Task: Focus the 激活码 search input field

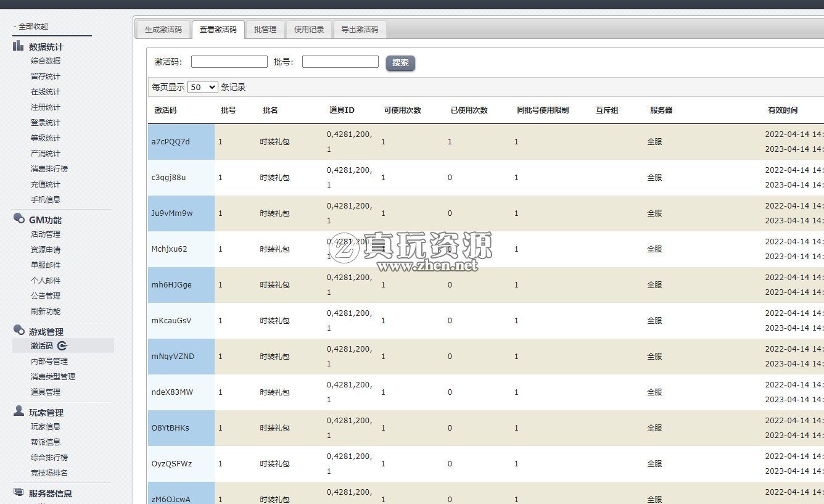Action: point(229,62)
